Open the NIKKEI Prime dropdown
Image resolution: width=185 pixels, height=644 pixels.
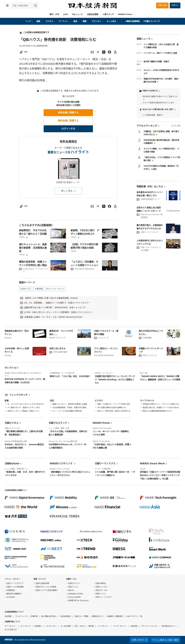[126, 14]
